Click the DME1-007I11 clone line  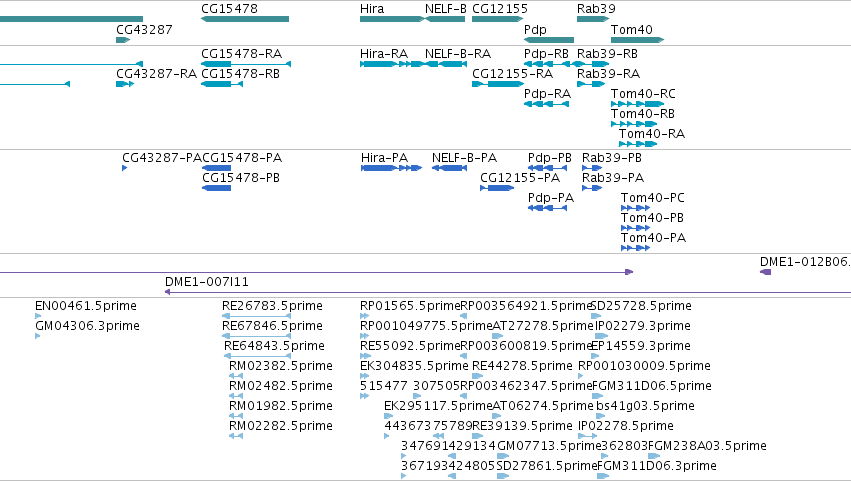[507, 292]
